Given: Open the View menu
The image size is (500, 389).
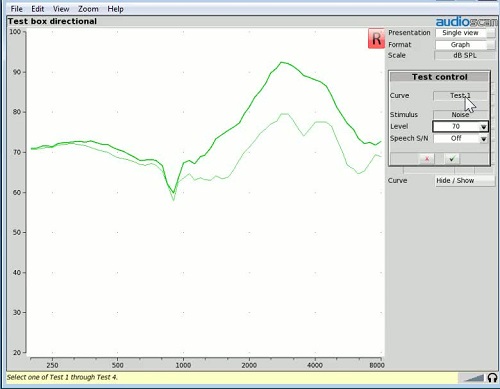Looking at the screenshot, I should (61, 9).
